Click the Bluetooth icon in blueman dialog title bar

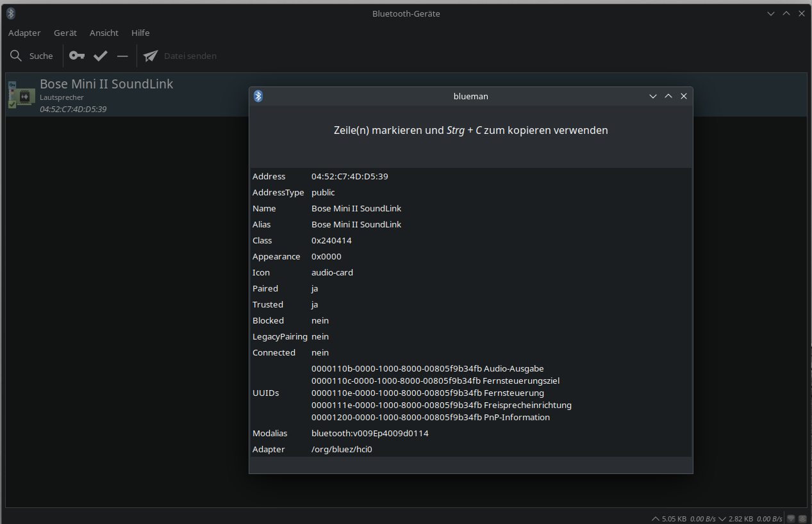coord(258,96)
